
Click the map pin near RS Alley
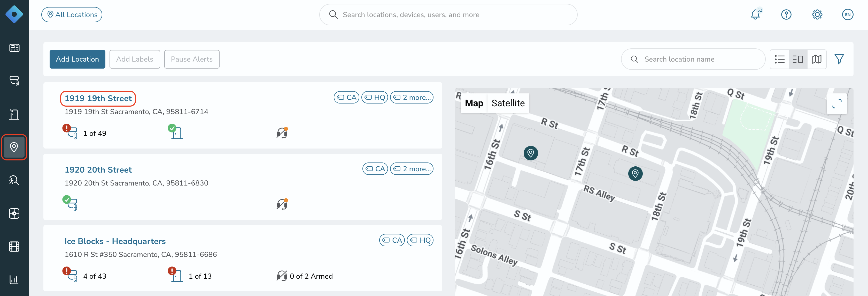(x=635, y=174)
